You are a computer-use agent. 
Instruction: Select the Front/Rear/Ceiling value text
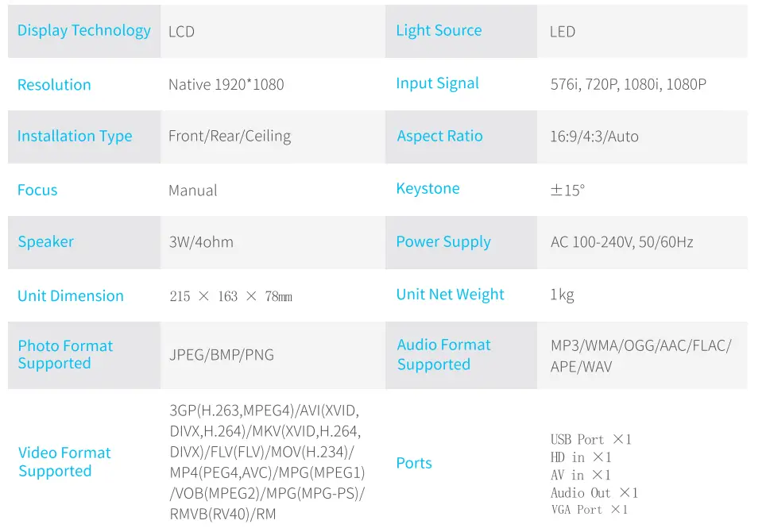click(x=230, y=137)
